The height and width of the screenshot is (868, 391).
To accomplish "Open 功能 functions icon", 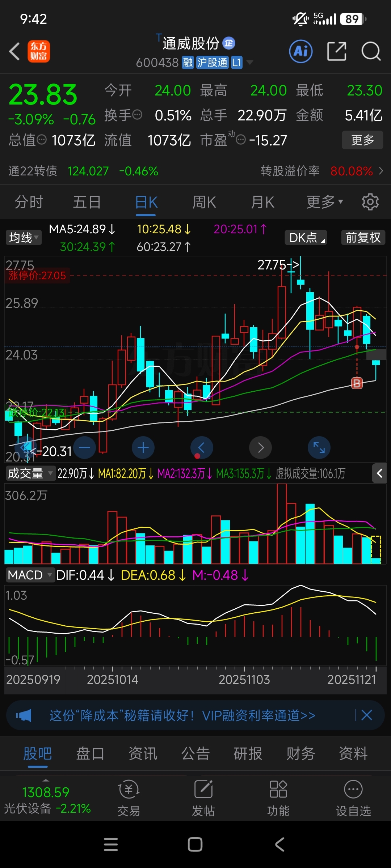I will [278, 799].
